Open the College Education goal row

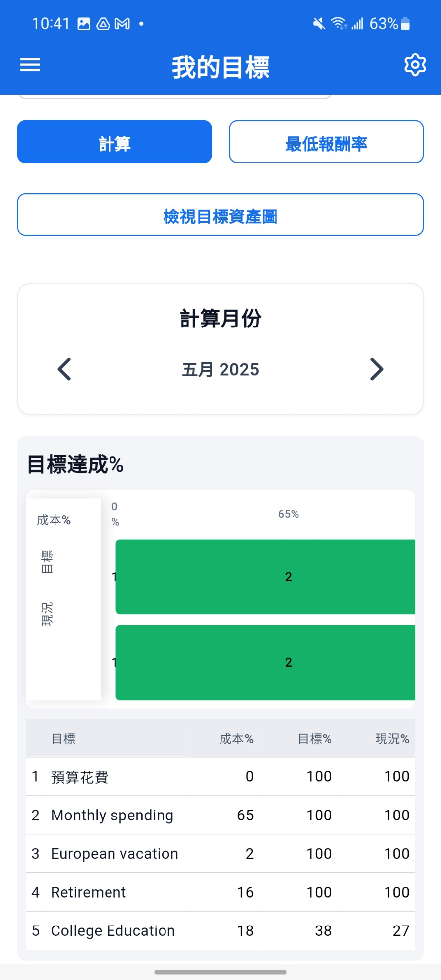click(220, 931)
